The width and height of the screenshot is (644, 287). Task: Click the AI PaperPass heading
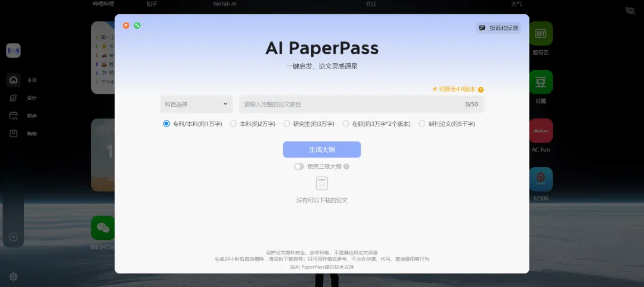(x=322, y=48)
